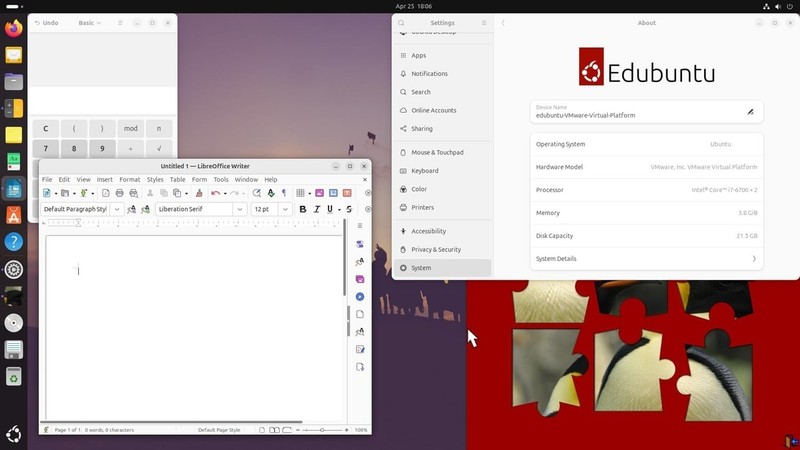Open the Table menu in Writer
The height and width of the screenshot is (450, 800).
178,180
